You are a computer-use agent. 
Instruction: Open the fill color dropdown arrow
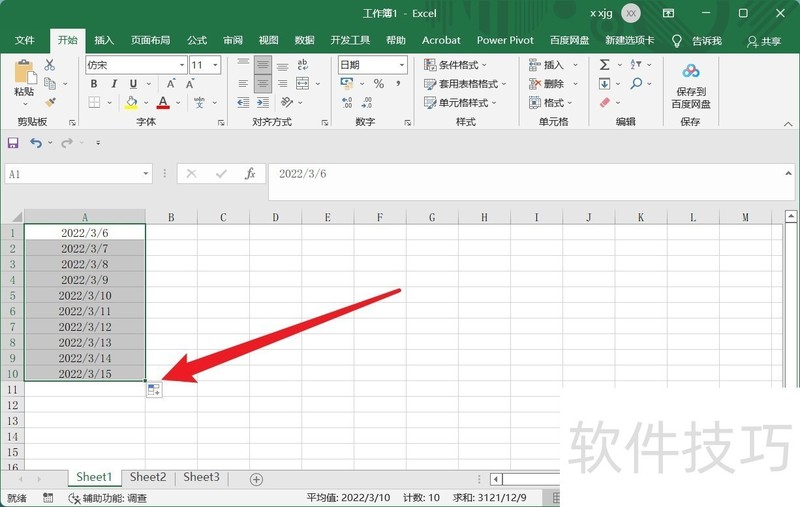(x=146, y=103)
